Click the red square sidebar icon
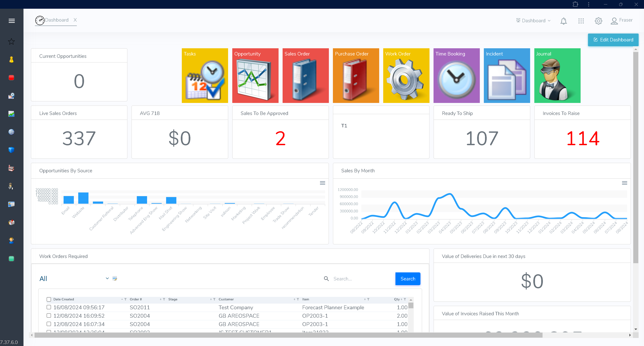Image resolution: width=644 pixels, height=346 pixels. [x=11, y=78]
